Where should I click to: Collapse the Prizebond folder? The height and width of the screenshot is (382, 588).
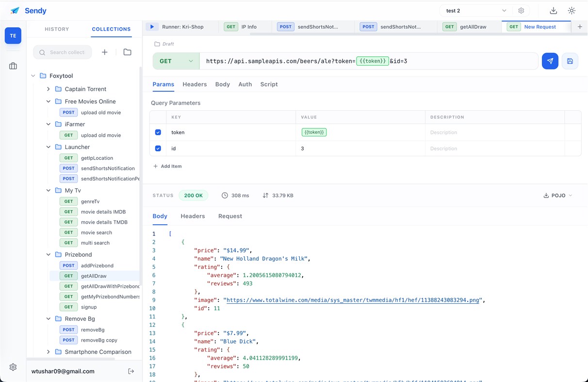click(x=49, y=255)
